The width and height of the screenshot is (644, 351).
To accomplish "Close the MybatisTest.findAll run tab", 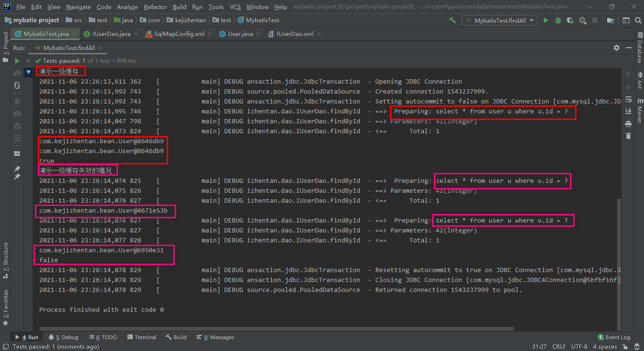I will [x=100, y=48].
